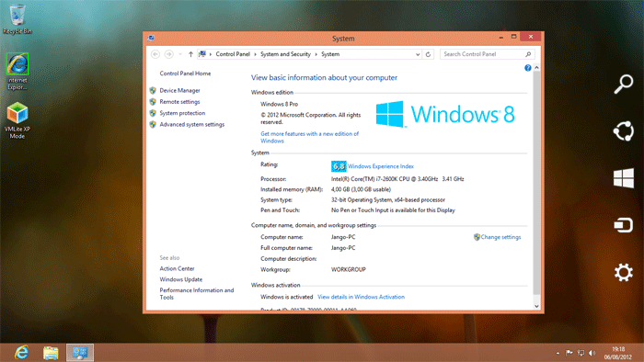Select the Recycle Bin desktop icon

[17, 19]
